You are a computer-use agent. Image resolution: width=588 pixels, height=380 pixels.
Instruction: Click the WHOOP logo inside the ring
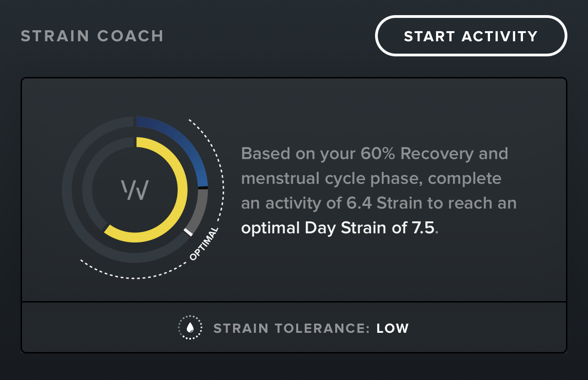[x=135, y=190]
